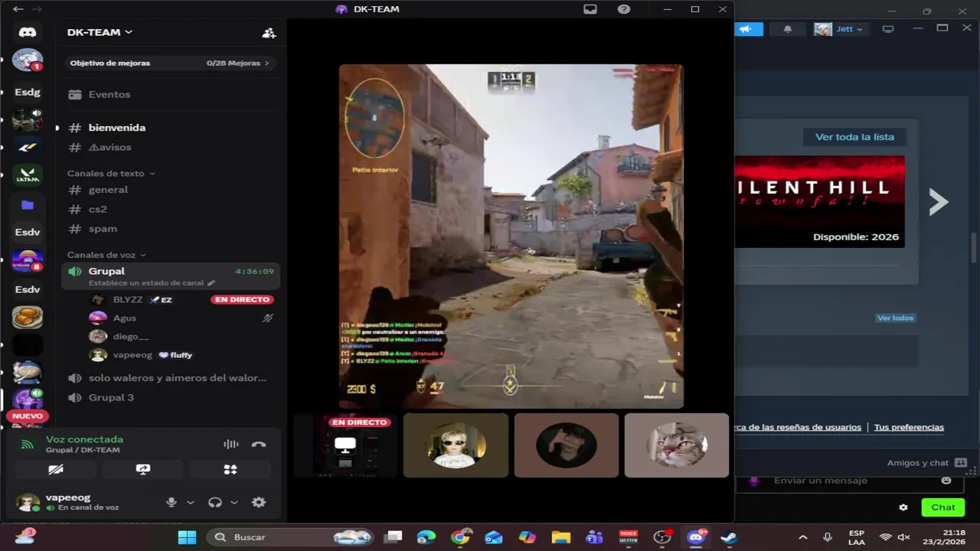The height and width of the screenshot is (551, 980).
Task: Click the Steam window vertical scrollbar
Action: click(x=974, y=249)
